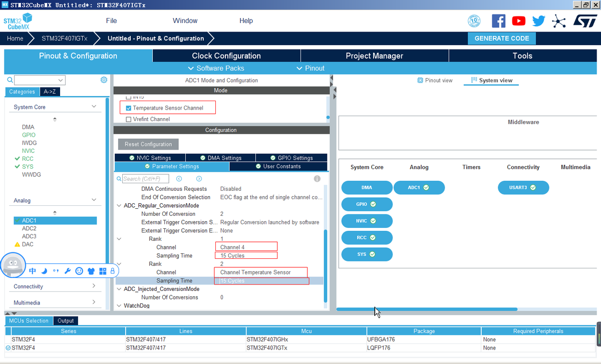Uncheck Temperature Sensor Channel checkbox

[x=129, y=108]
